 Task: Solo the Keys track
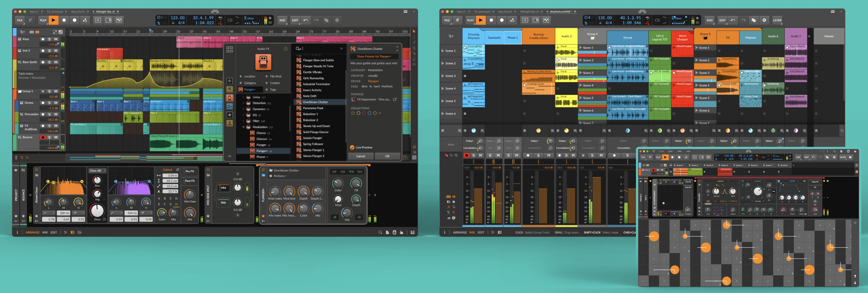click(49, 39)
